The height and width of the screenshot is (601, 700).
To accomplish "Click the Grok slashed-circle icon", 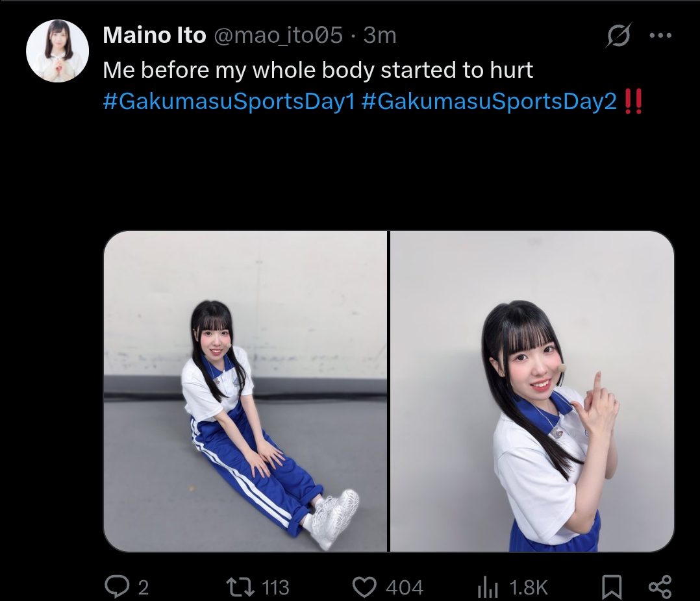I will [619, 35].
